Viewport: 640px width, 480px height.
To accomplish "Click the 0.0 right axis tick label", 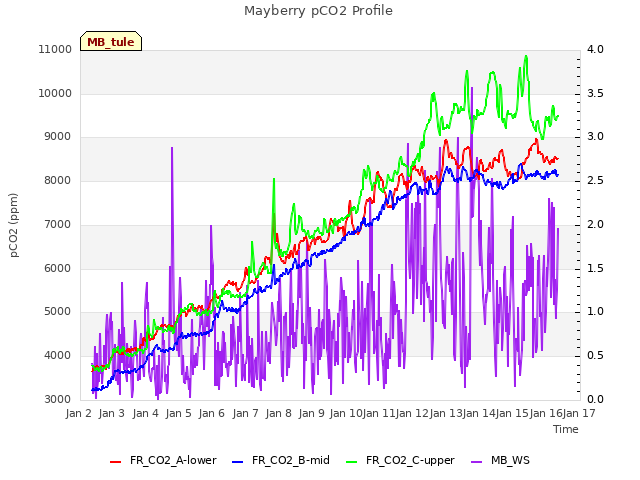I will tap(595, 399).
